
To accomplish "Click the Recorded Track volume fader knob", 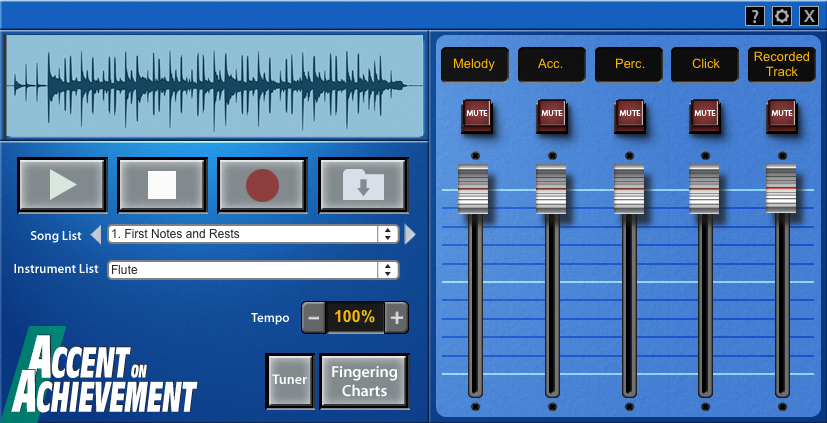I will click(781, 188).
